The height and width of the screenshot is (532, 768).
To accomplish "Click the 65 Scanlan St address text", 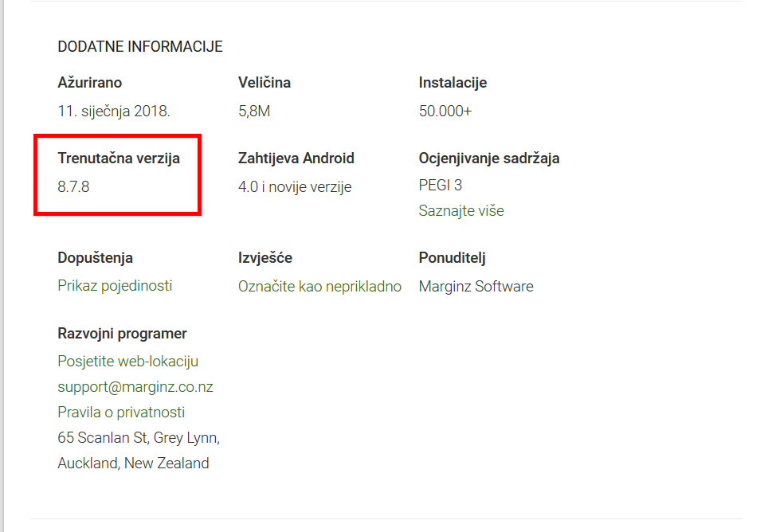I will 138,438.
